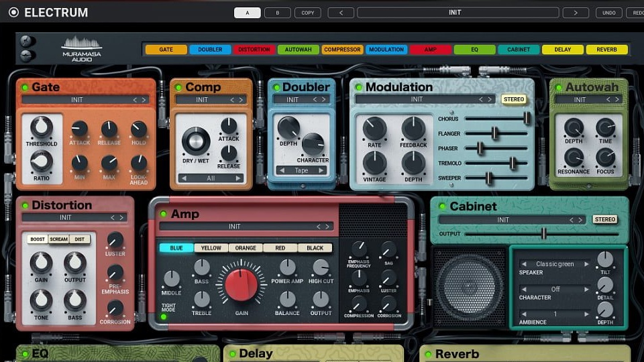
Task: Click the Modulation Rate knob
Action: pos(374,129)
